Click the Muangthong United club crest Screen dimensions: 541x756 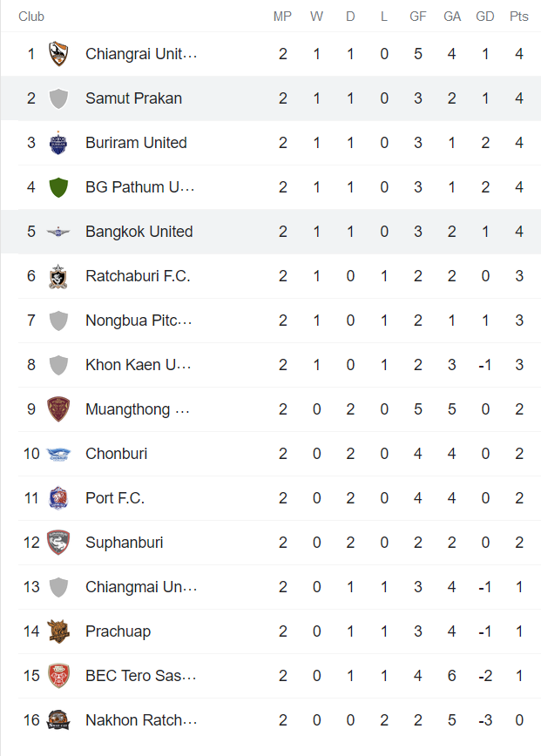pyautogui.click(x=58, y=409)
